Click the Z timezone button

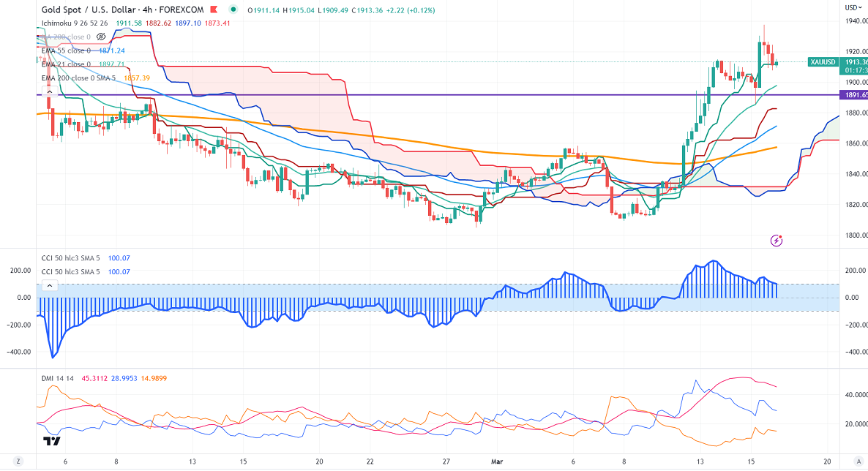click(19, 462)
